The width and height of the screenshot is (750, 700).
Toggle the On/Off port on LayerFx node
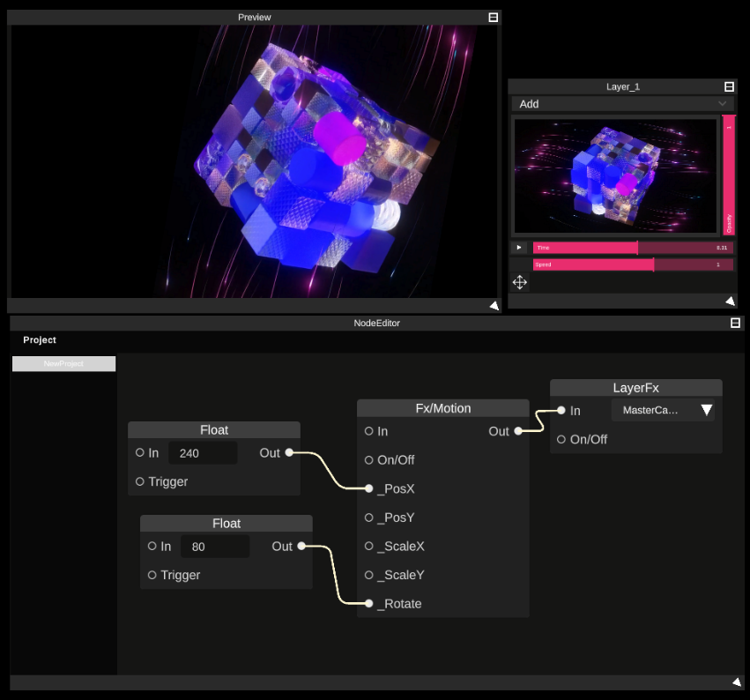[561, 439]
